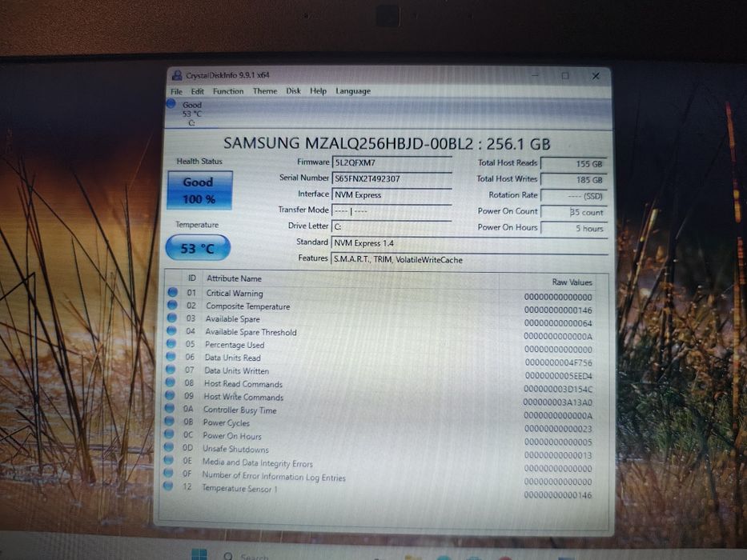The height and width of the screenshot is (560, 747).
Task: Select the Available Spare Threshold attribute name
Action: (251, 332)
